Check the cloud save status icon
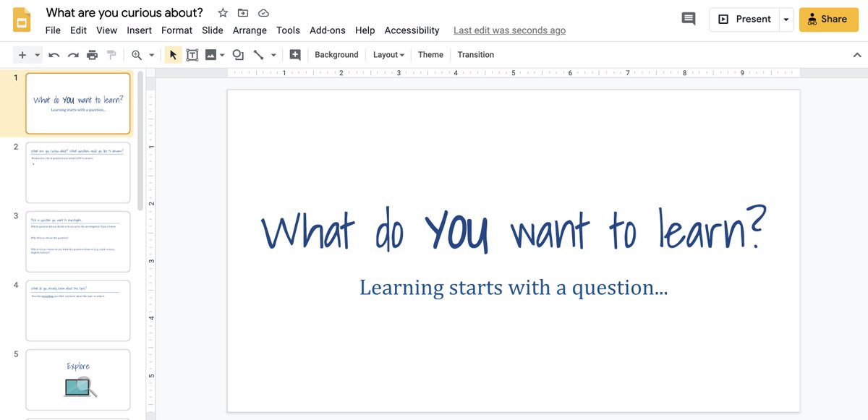868x420 pixels. [x=263, y=13]
